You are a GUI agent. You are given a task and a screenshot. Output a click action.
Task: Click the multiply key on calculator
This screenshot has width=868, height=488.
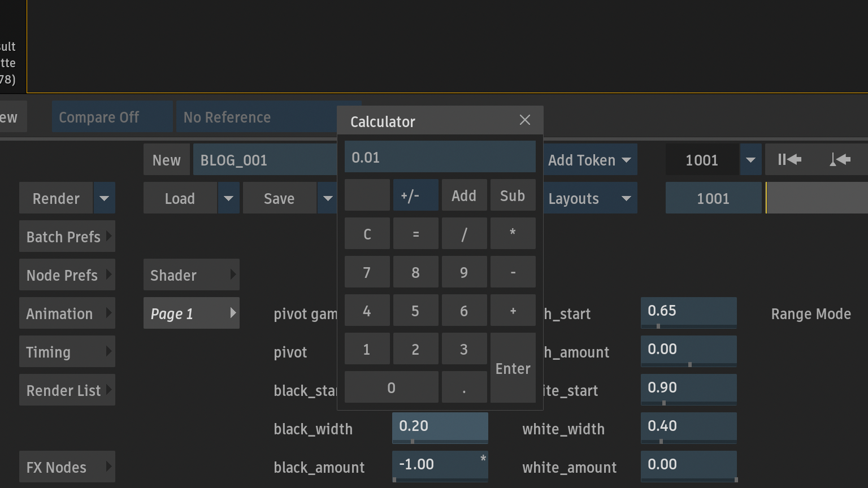point(513,234)
